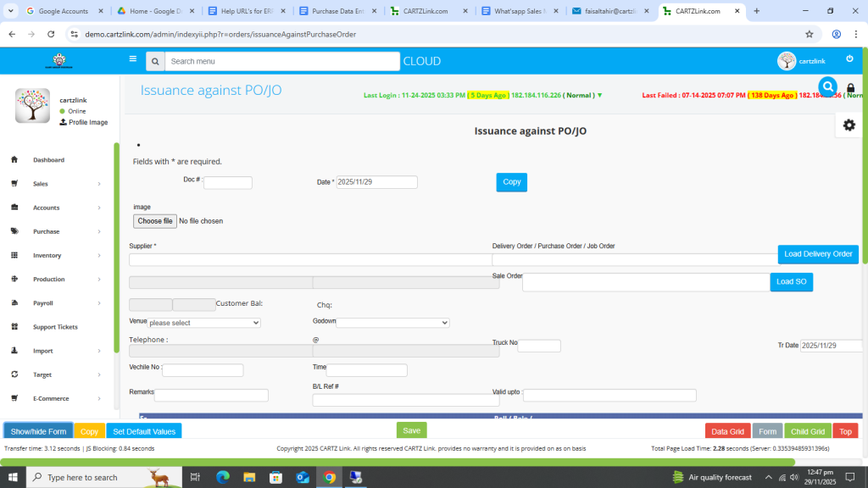Open the Venue please select dropdown

click(x=204, y=323)
